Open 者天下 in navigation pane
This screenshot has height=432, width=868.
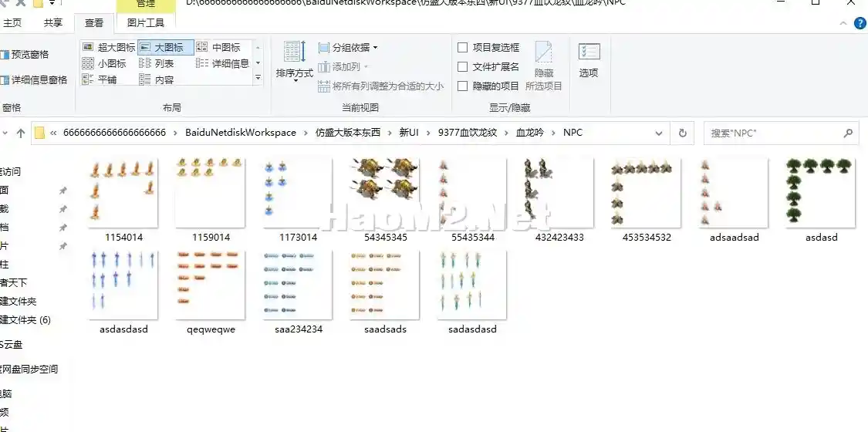coord(13,282)
